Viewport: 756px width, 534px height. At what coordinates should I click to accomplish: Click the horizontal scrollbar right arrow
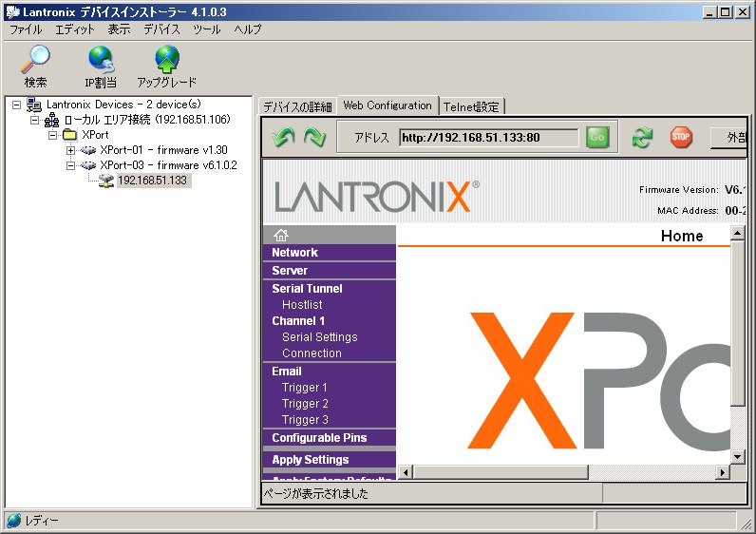tap(722, 472)
